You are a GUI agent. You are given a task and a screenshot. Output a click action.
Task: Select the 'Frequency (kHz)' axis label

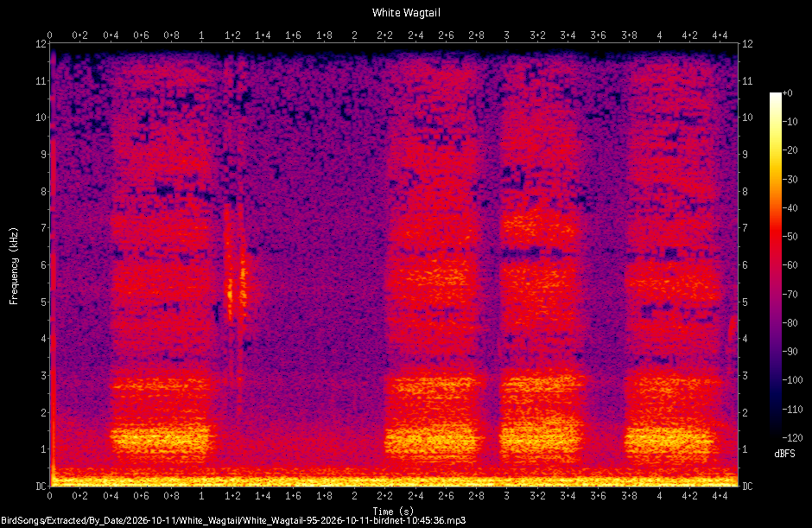[14, 266]
